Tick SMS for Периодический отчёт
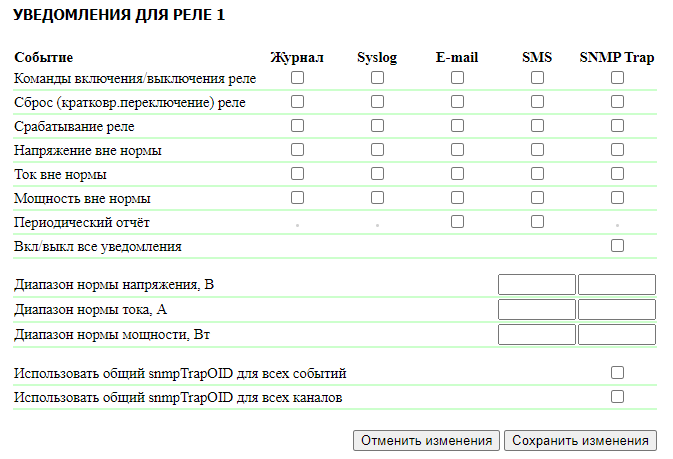673x459 pixels. tap(537, 221)
